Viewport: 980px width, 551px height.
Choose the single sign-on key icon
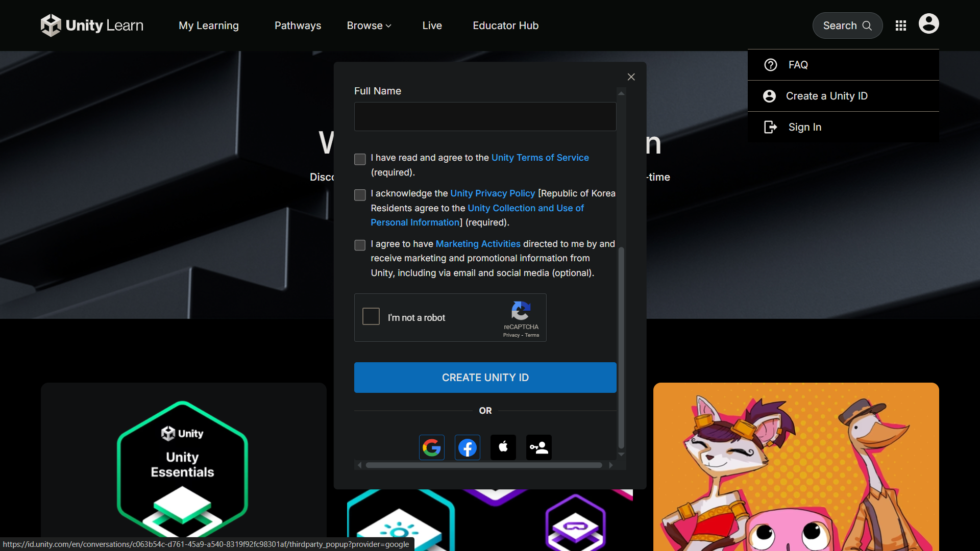point(539,447)
